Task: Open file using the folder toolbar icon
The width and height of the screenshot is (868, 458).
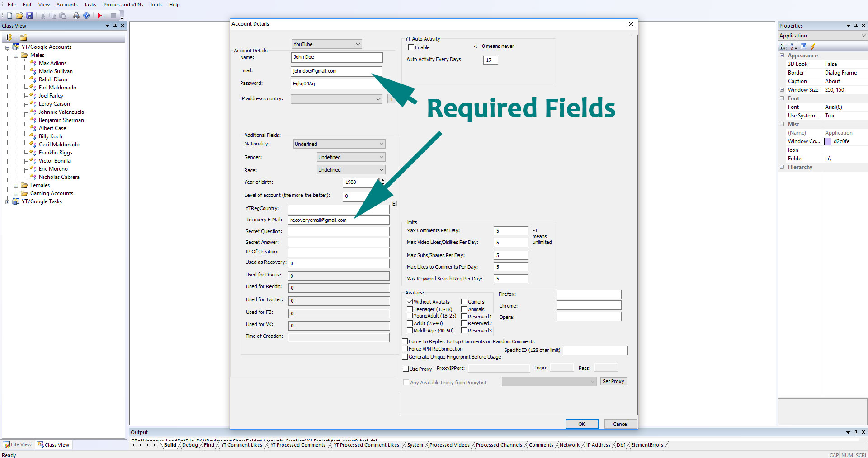Action: coord(19,16)
